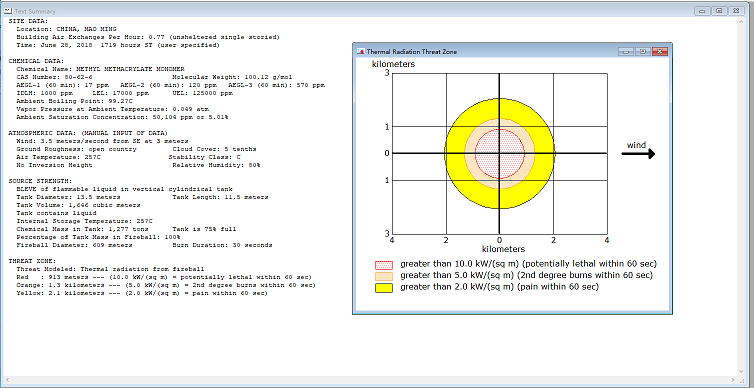
Task: Click the 'Tank Volume' cubic meters line
Action: 78,205
